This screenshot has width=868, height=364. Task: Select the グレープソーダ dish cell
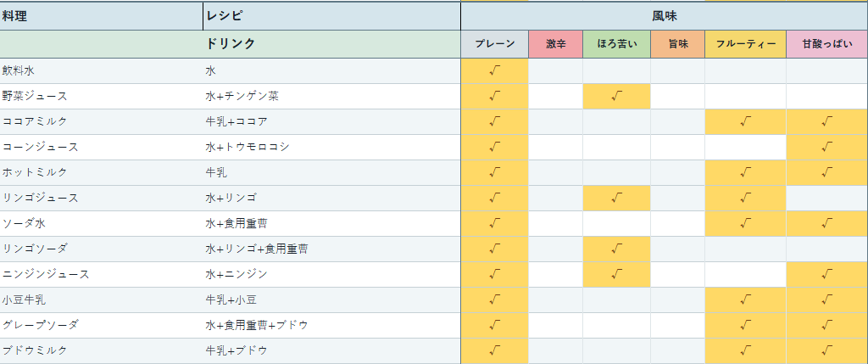102,326
